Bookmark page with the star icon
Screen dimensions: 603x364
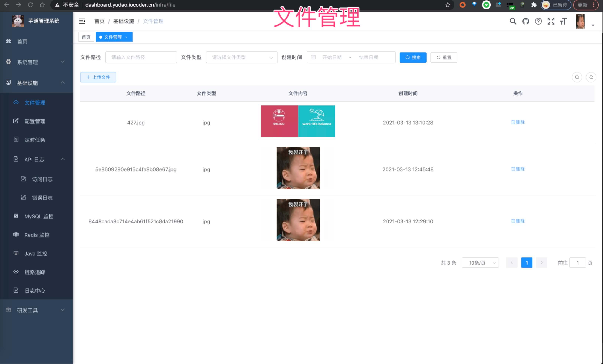[x=448, y=5]
